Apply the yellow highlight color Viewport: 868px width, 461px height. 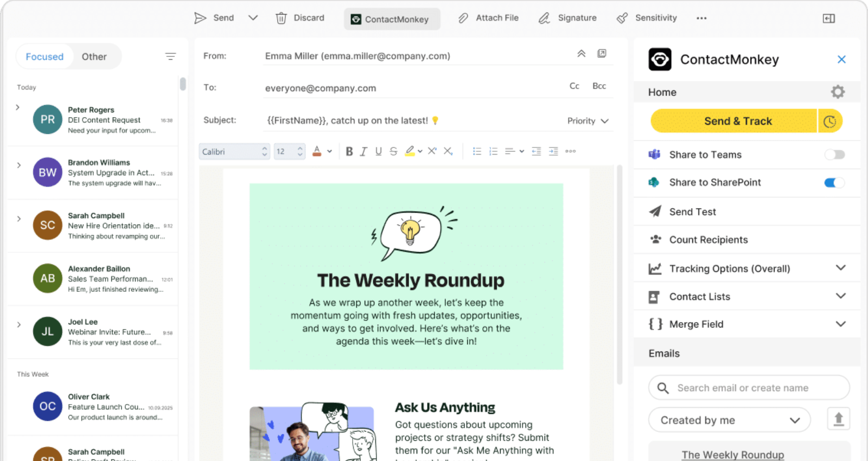(410, 151)
